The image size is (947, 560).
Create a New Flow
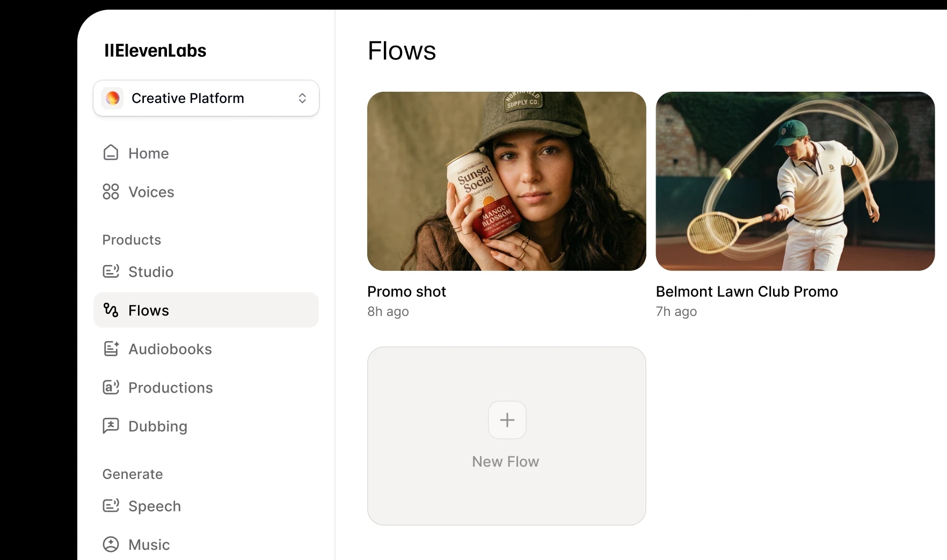(x=506, y=436)
